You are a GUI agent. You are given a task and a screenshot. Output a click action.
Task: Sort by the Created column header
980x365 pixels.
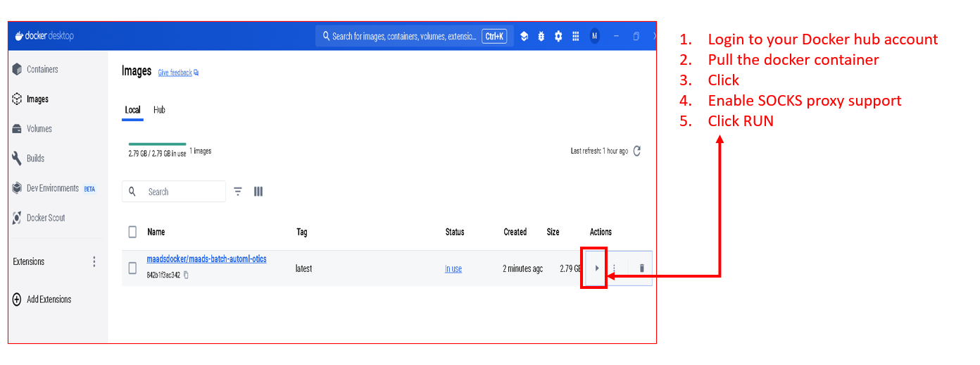coord(515,232)
